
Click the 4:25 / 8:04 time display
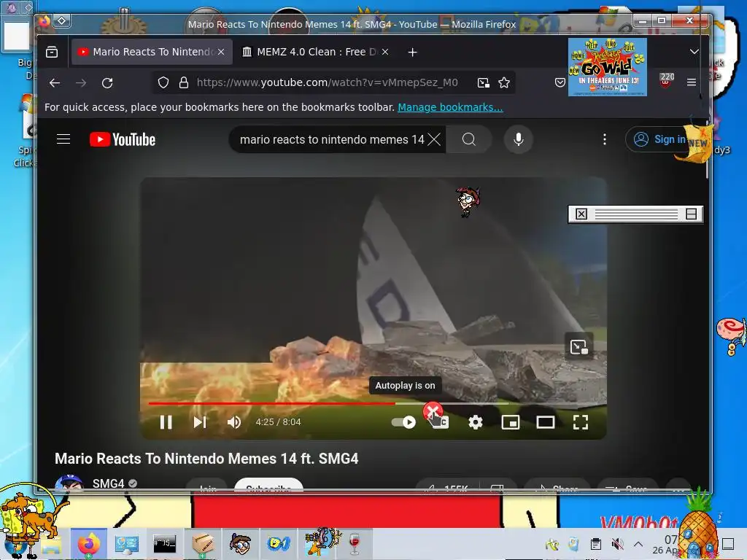pos(278,422)
